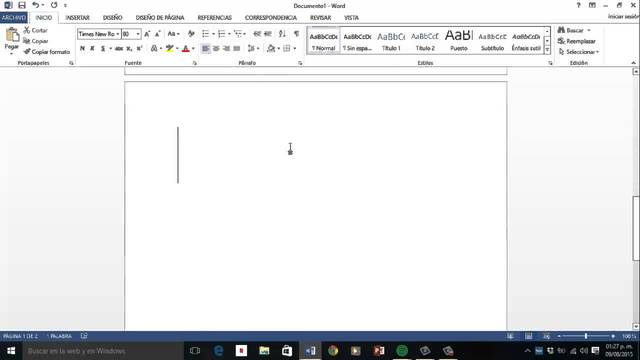Switch to the REFERENCIAS tab
Viewport: 640px width, 360px height.
(214, 18)
